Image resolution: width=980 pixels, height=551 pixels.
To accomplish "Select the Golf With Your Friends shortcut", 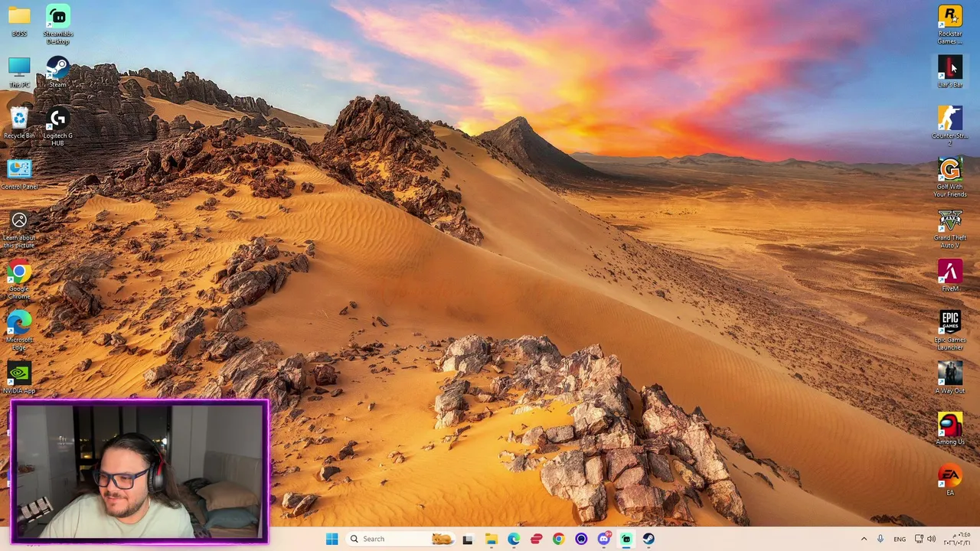I will coord(950,178).
